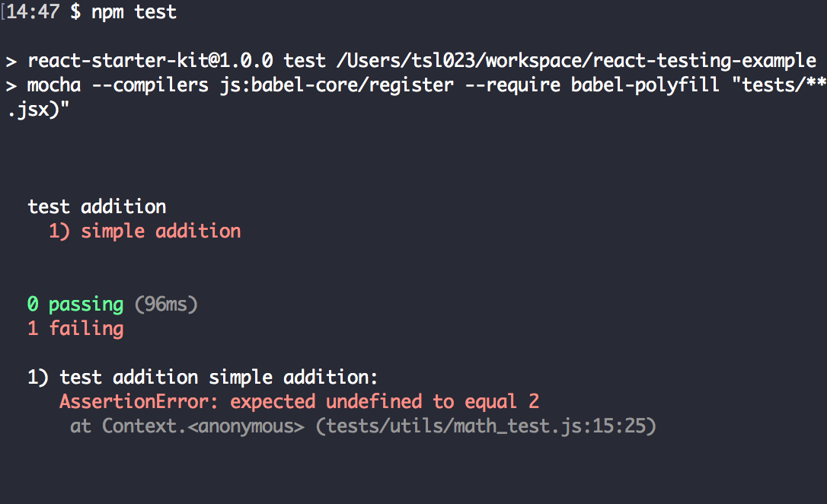This screenshot has height=504, width=827.
Task: Click the red "1) simple addition" failing test
Action: 145,231
